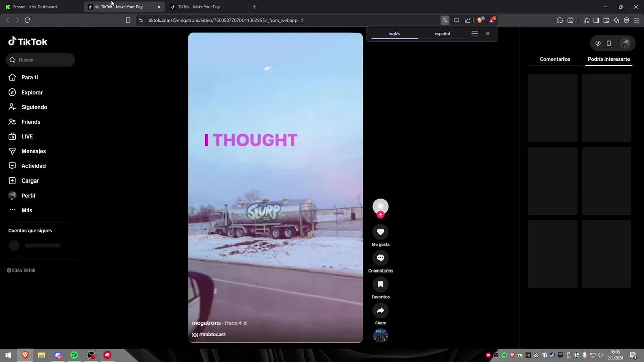
Task: Open Brave from the taskbar
Action: [x=25, y=355]
